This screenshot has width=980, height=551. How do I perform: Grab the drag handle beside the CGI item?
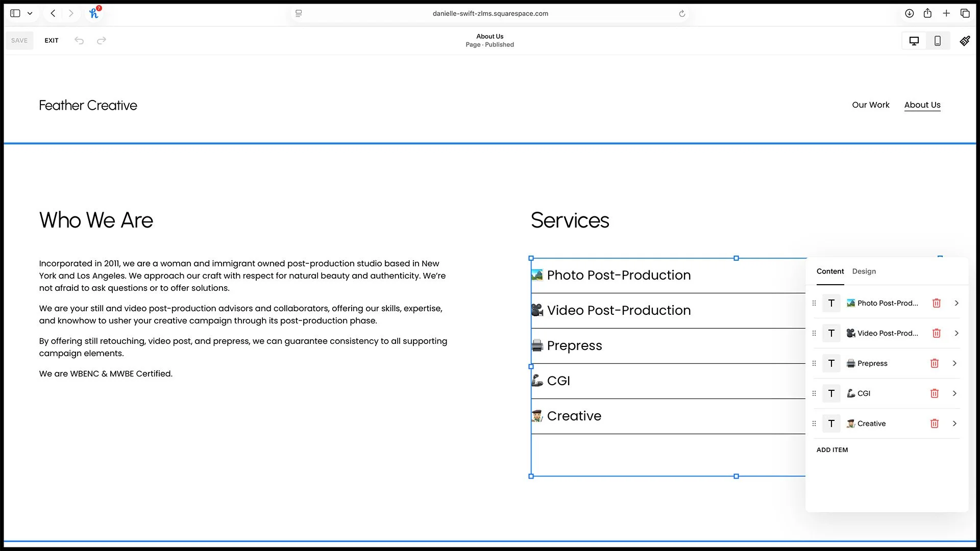tap(814, 393)
